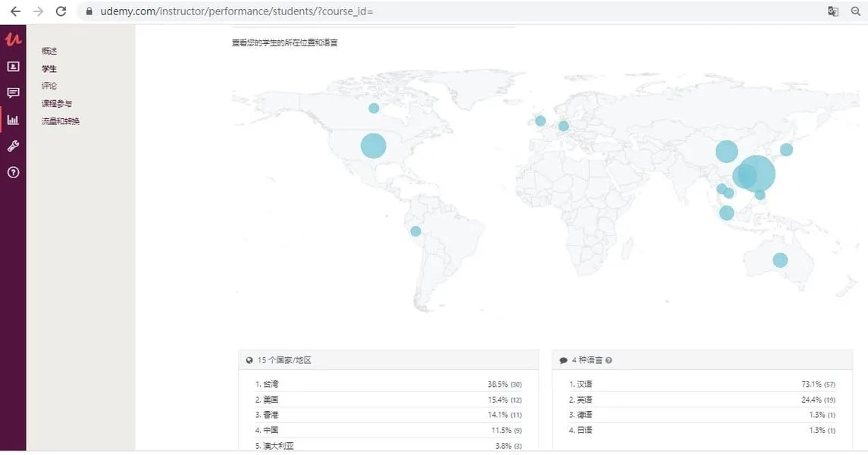The image size is (868, 455).
Task: Click the help icon beside 4 种语言
Action: pos(609,361)
